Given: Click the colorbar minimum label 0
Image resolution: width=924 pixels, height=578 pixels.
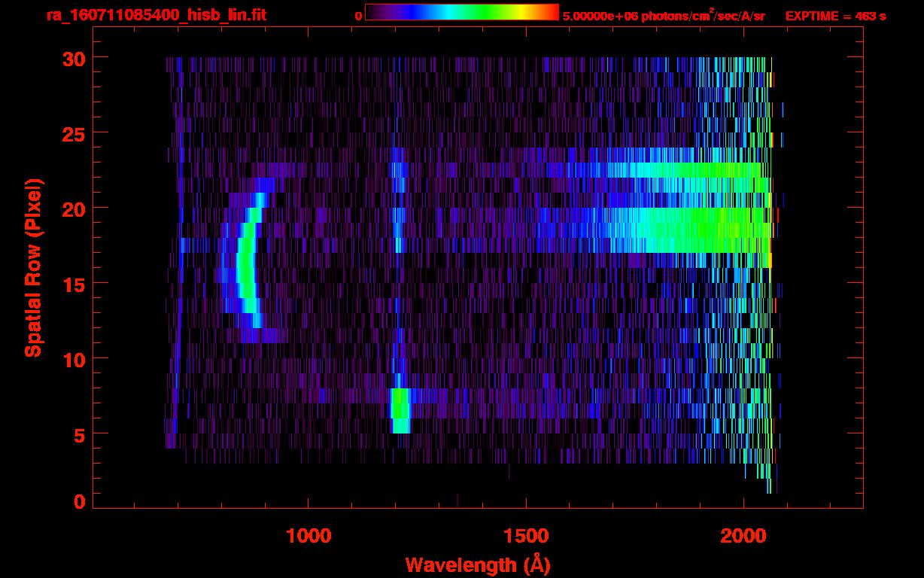Looking at the screenshot, I should pyautogui.click(x=358, y=16).
